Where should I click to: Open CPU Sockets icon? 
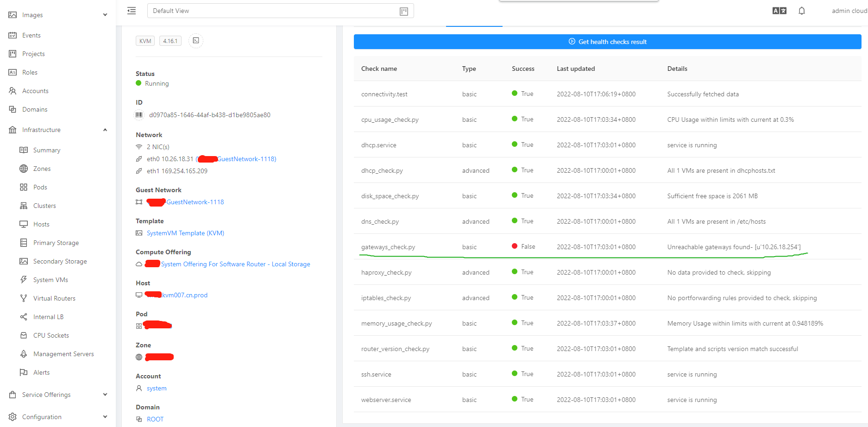click(24, 335)
